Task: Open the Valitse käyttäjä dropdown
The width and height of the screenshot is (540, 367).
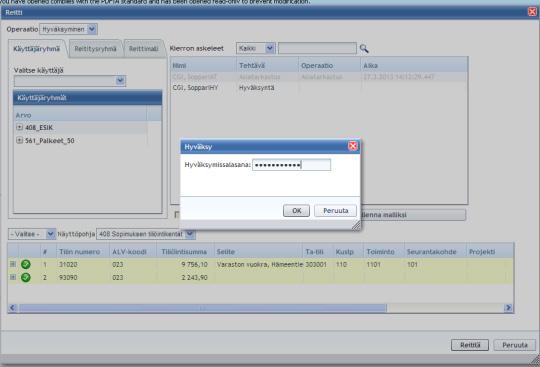Action: tap(120, 81)
